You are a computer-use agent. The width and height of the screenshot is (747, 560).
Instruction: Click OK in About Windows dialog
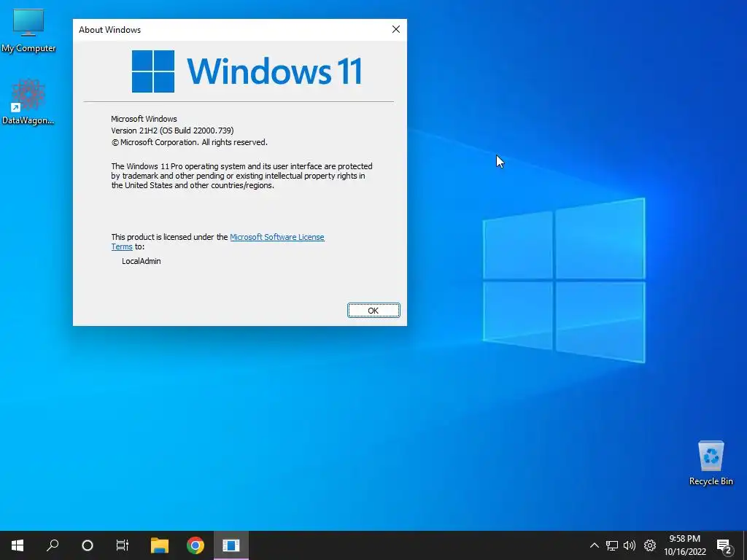(x=373, y=311)
